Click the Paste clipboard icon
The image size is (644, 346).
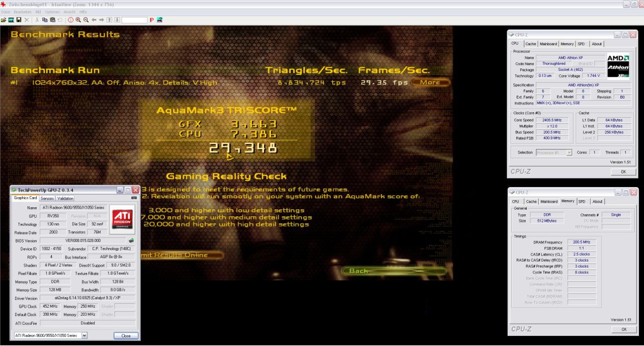(x=53, y=20)
